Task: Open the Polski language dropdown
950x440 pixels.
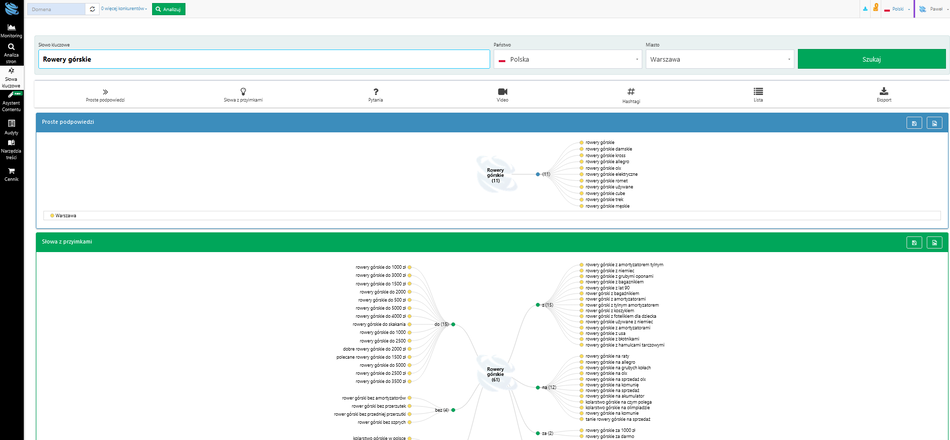Action: point(897,9)
